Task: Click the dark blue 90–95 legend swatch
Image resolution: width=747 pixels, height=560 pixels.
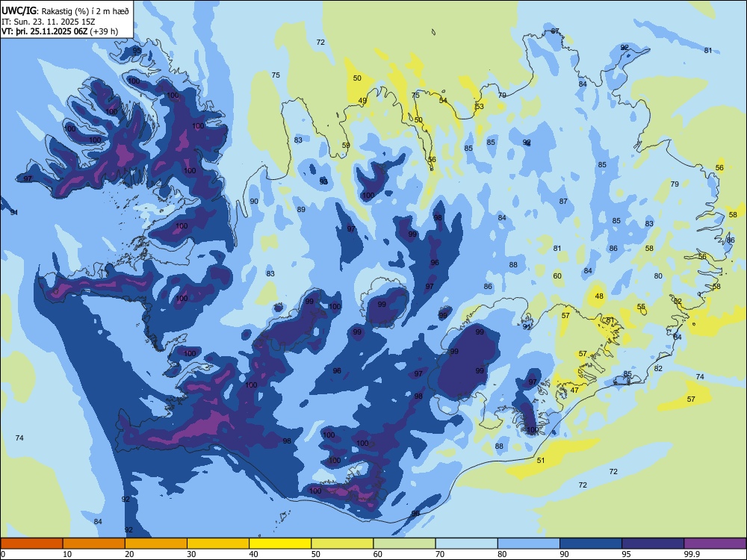Action: tap(591, 544)
